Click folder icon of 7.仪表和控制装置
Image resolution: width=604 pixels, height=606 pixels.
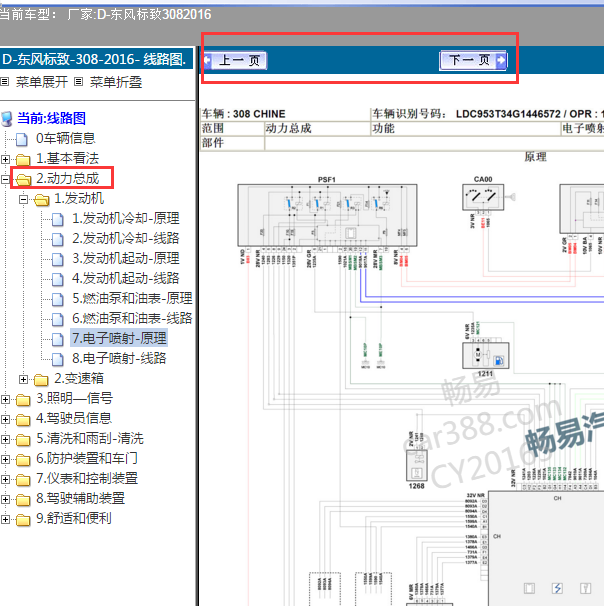coord(23,480)
